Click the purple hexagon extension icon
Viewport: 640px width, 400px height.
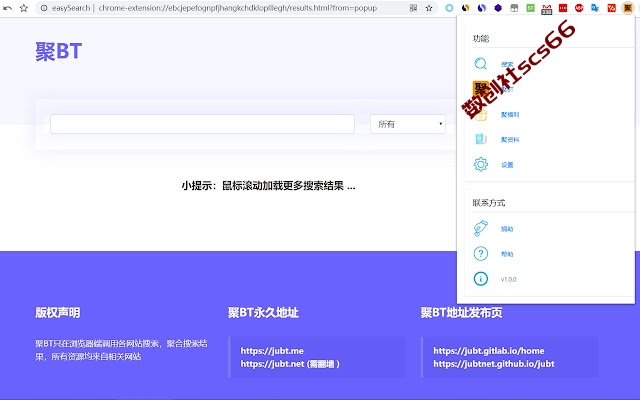[498, 8]
